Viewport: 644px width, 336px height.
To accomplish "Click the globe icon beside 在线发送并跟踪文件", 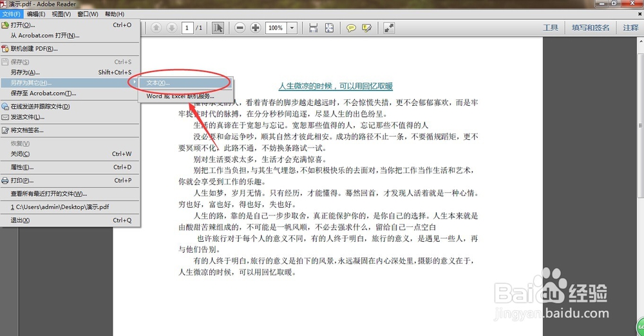I will 5,106.
